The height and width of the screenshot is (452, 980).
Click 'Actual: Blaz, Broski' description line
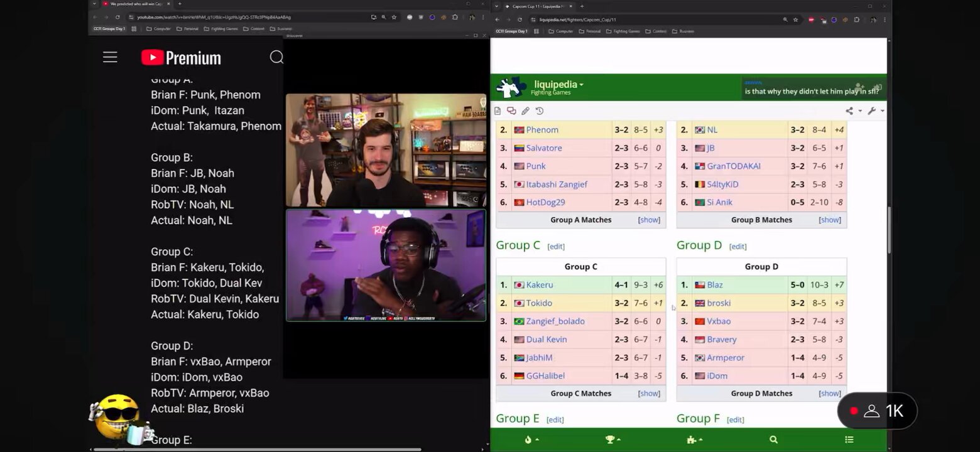pyautogui.click(x=197, y=409)
